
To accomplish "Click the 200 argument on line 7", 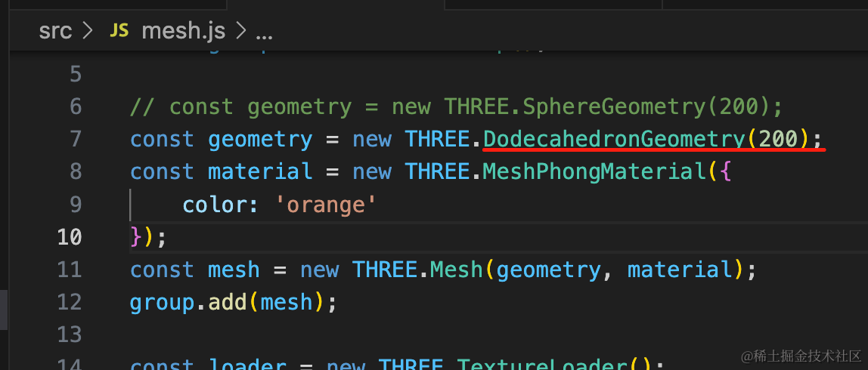I will click(777, 140).
